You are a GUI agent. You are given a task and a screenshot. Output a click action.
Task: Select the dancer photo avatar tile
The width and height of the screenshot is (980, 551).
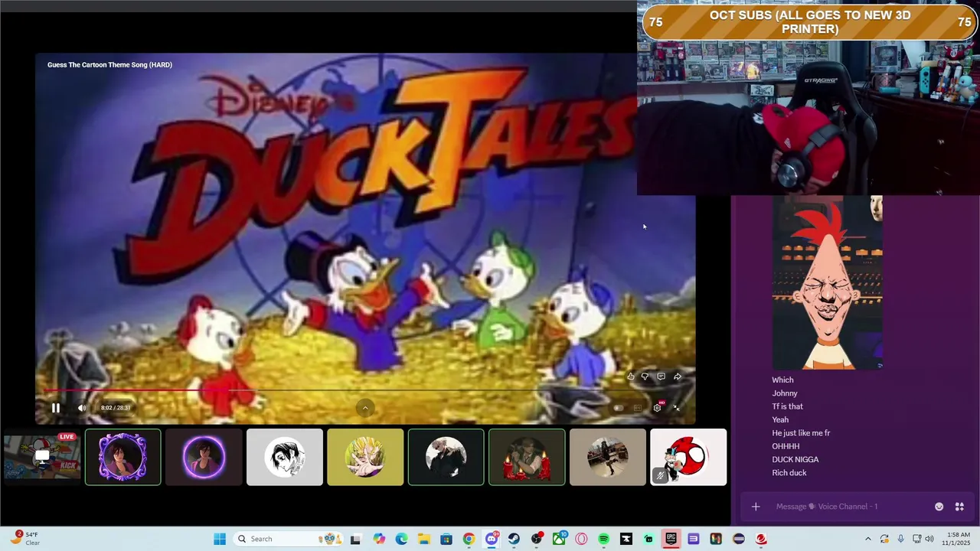(608, 457)
